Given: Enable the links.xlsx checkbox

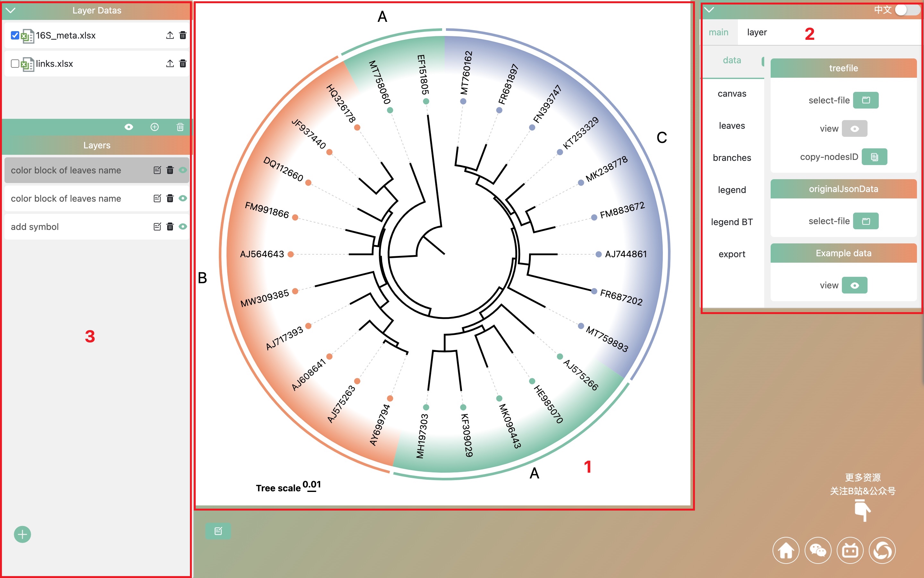Looking at the screenshot, I should coord(15,64).
